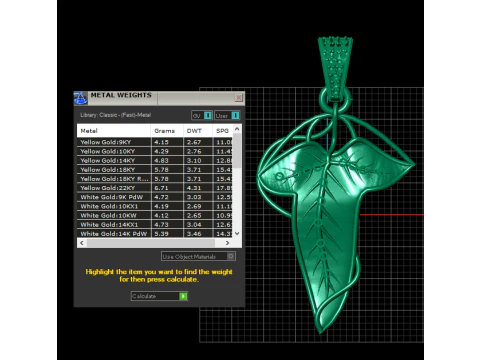Screen dimensions: 480x360
Task: Click the Metal Weights wizard hat icon
Action: coord(80,98)
